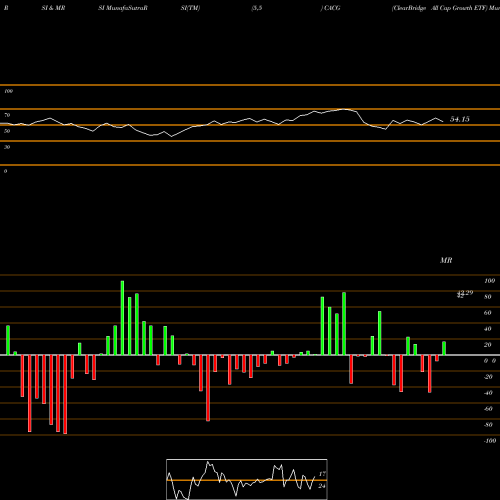Click the 30 level label on RSI axis
This screenshot has width=500, height=500.
(7, 147)
